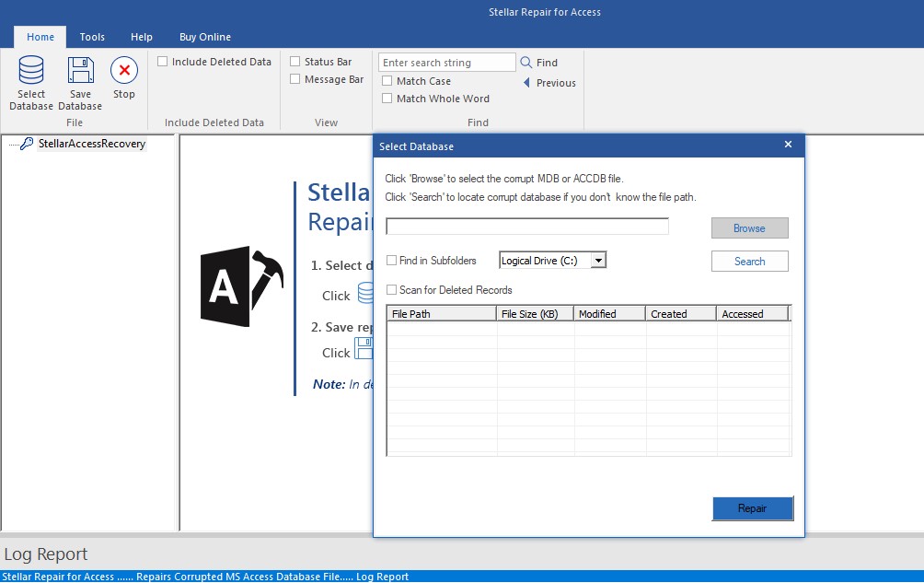The width and height of the screenshot is (924, 583).
Task: Click the Select Database dialog title
Action: pyautogui.click(x=416, y=146)
